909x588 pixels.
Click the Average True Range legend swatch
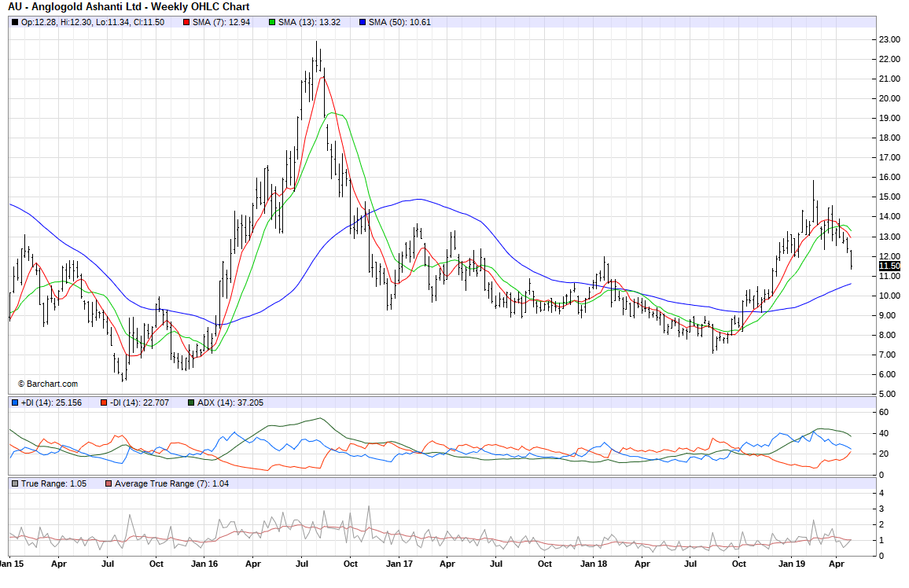tap(109, 483)
